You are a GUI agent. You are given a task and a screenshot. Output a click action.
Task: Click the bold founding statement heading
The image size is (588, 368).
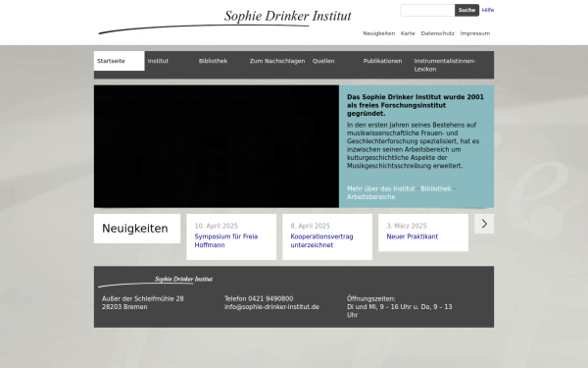click(x=416, y=105)
